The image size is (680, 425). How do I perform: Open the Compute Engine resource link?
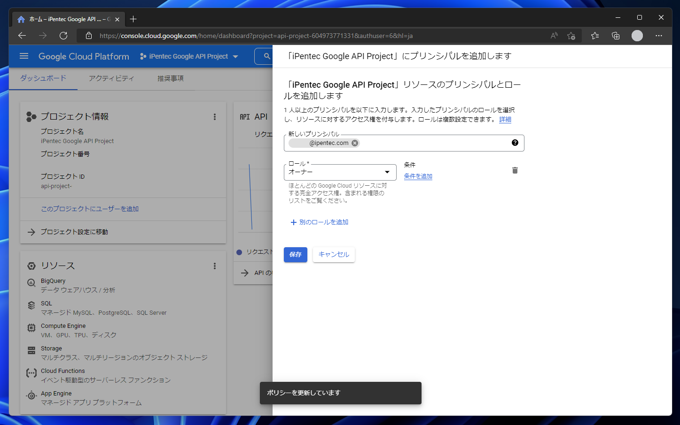[63, 326]
